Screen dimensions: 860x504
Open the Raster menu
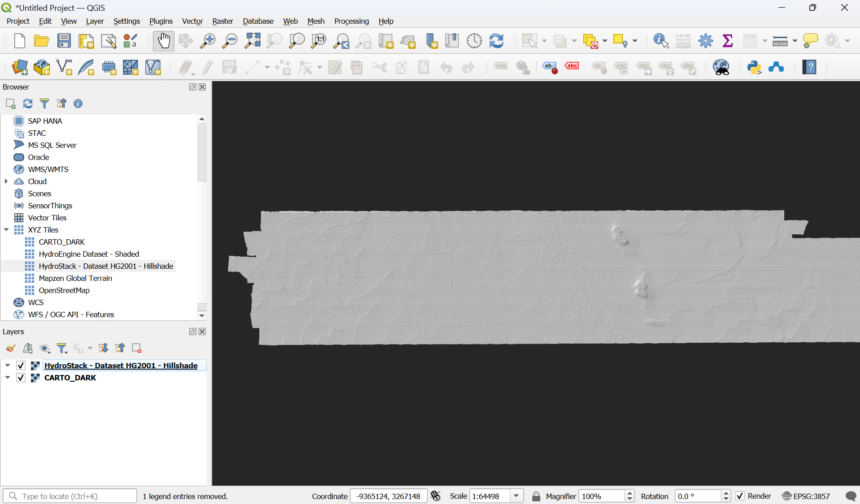click(x=222, y=21)
